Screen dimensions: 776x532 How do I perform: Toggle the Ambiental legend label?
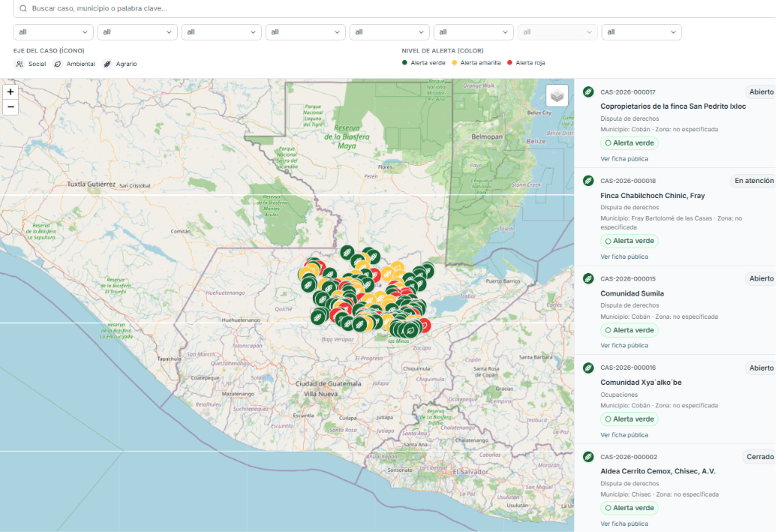pyautogui.click(x=80, y=64)
